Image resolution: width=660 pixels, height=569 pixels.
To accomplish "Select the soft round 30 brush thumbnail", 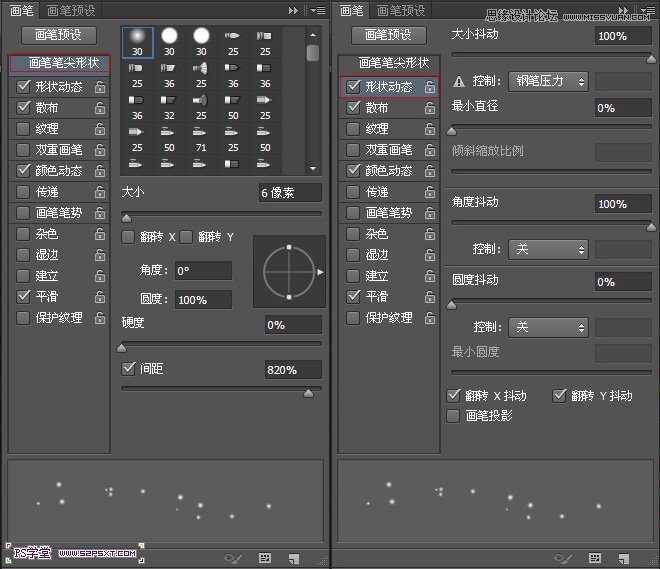I will point(137,42).
